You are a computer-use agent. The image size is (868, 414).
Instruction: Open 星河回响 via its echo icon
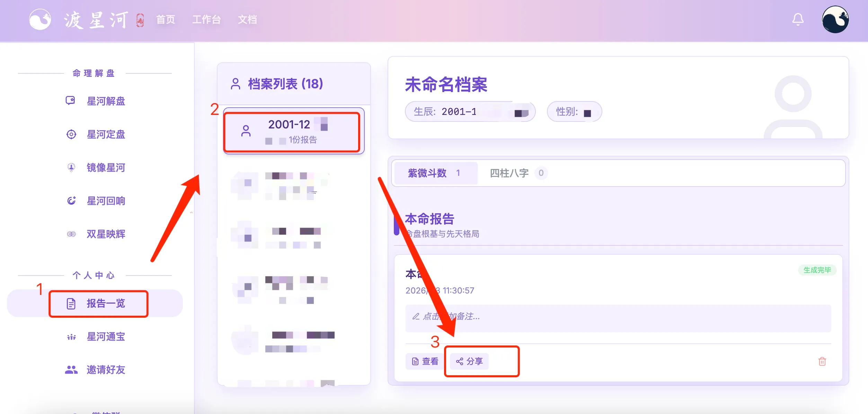pyautogui.click(x=71, y=201)
